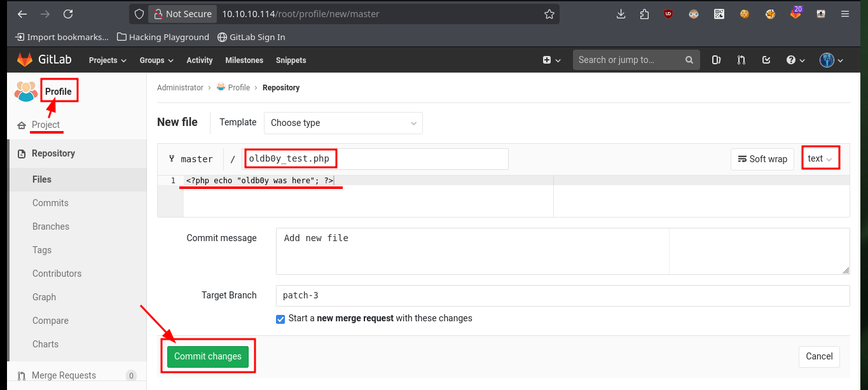Screen dimensions: 868x390
Task: Open the help question mark menu
Action: [796, 60]
